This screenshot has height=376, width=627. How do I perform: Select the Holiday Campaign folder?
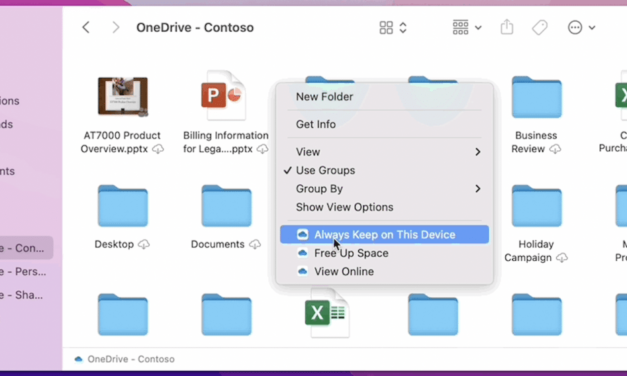coord(537,206)
